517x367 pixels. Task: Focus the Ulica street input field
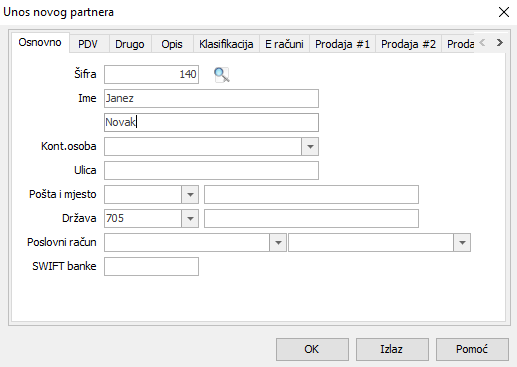click(x=211, y=171)
